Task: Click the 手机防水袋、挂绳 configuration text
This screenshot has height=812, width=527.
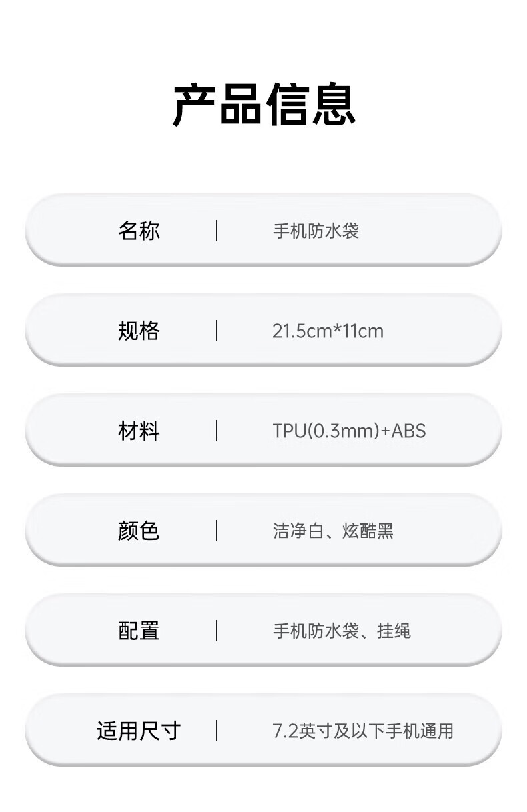Action: [x=341, y=631]
